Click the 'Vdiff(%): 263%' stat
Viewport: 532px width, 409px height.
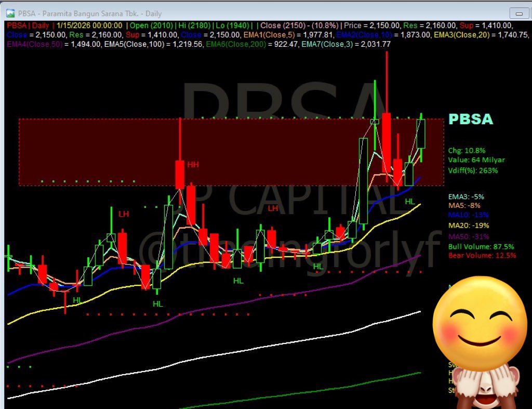coord(473,170)
